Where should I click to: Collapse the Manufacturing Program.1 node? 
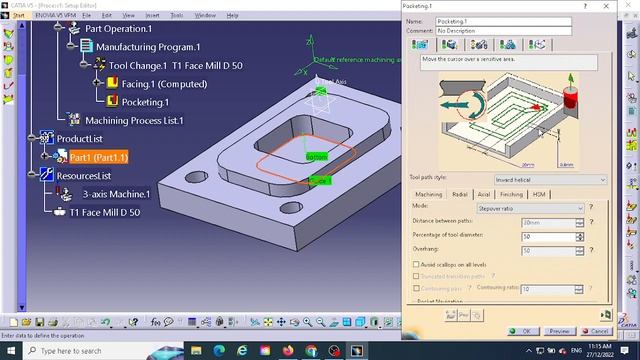coord(71,46)
